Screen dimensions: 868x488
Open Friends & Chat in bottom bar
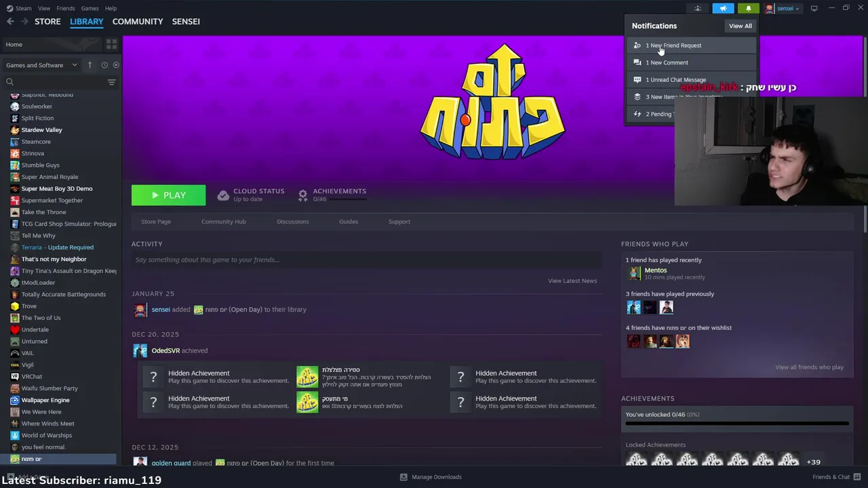click(x=836, y=476)
